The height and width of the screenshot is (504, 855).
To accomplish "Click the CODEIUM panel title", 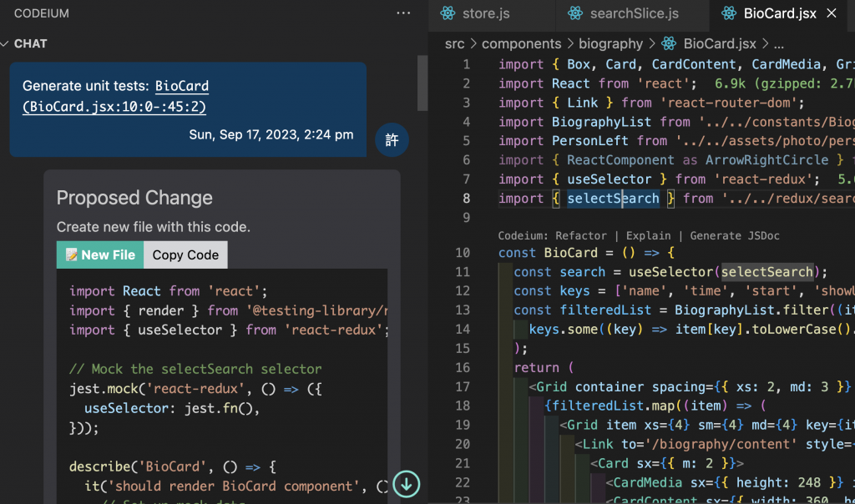I will (42, 13).
